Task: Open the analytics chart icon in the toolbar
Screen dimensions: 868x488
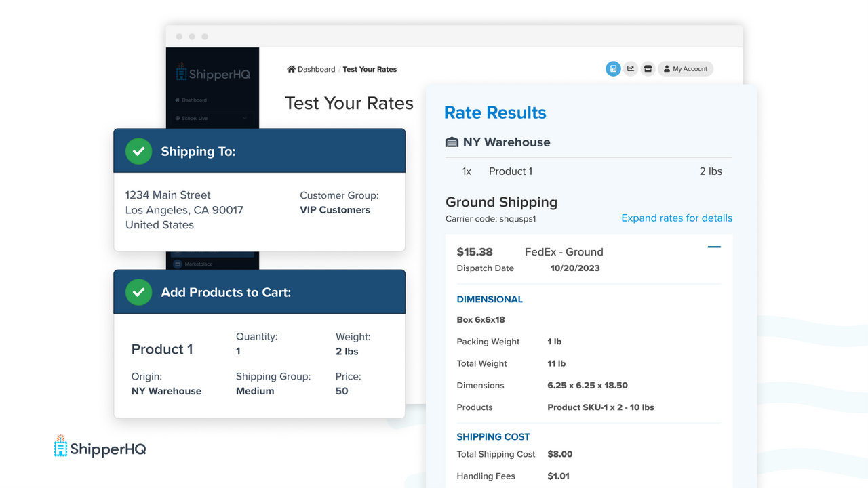Action: [x=631, y=68]
